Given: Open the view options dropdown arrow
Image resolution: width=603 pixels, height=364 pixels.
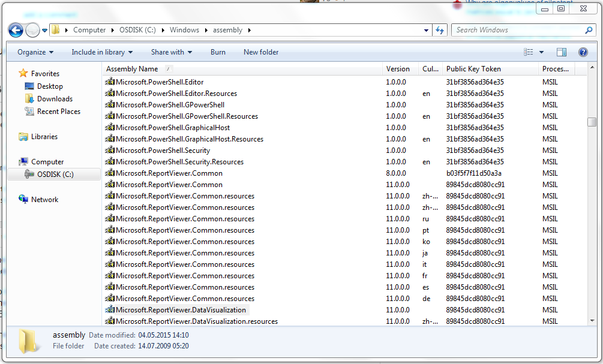Looking at the screenshot, I should (x=541, y=52).
